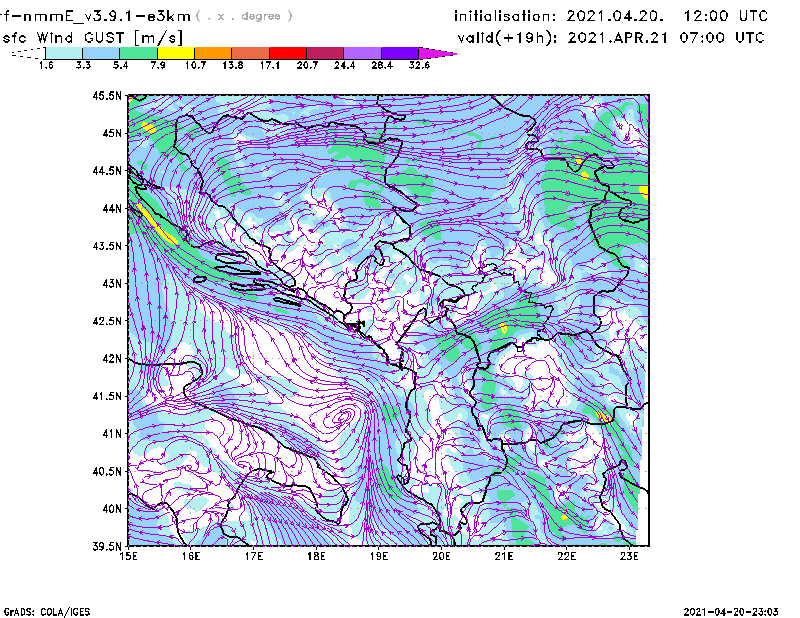Click the lavender 24.4–28.4 legend swatch
Image resolution: width=800 pixels, height=618 pixels.
click(363, 53)
